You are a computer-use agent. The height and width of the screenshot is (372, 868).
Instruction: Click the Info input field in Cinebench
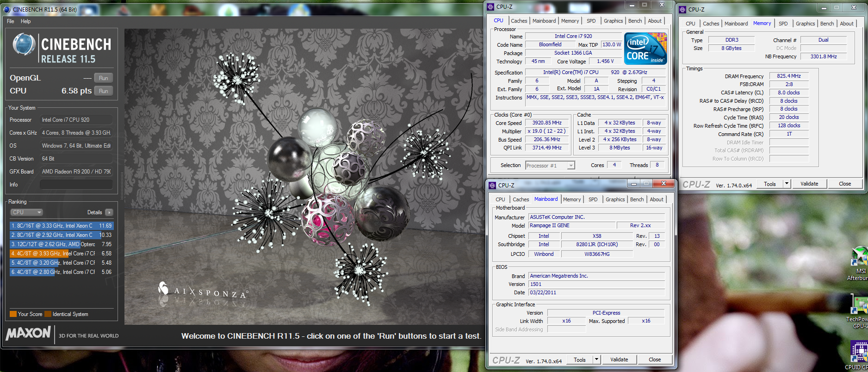[76, 185]
